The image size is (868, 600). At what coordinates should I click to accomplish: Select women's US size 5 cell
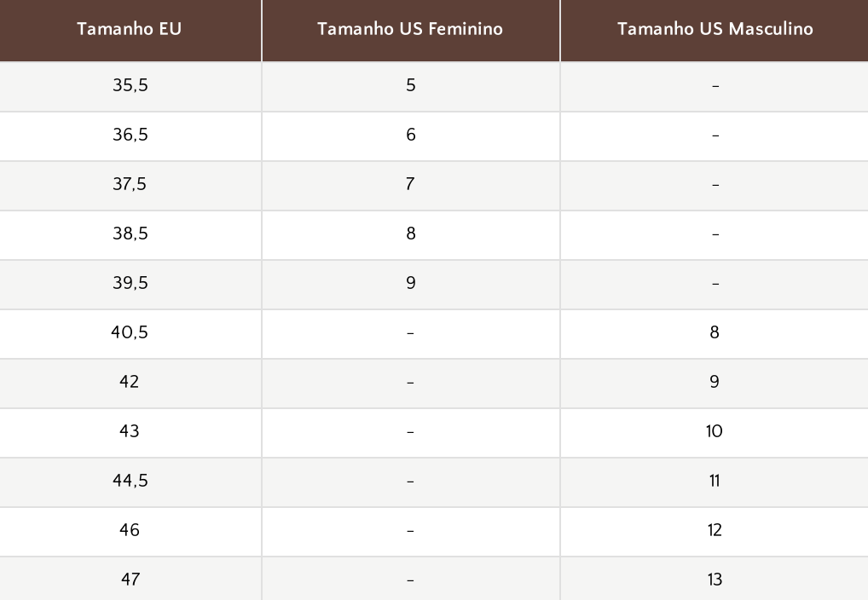coord(411,86)
